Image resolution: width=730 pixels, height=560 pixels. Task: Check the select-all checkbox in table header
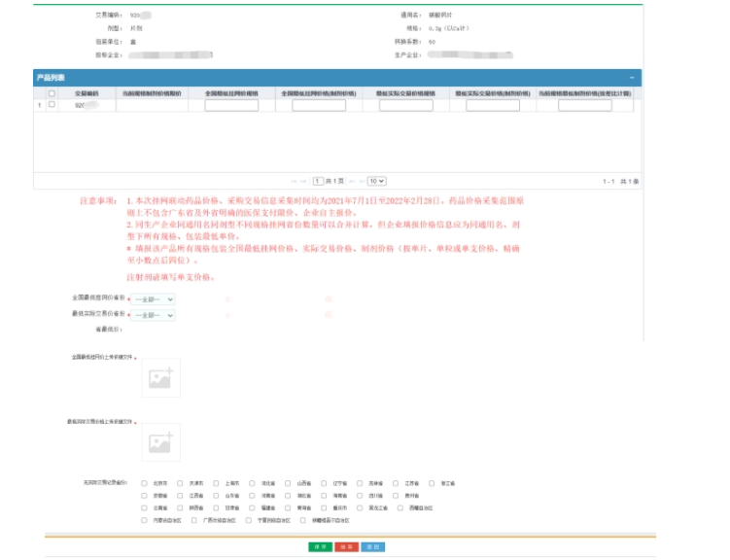tap(52, 93)
